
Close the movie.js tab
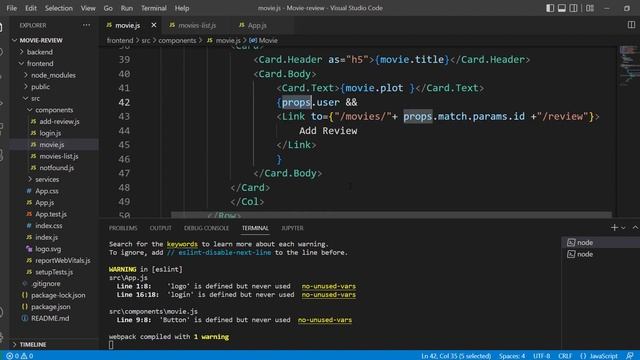tap(154, 25)
